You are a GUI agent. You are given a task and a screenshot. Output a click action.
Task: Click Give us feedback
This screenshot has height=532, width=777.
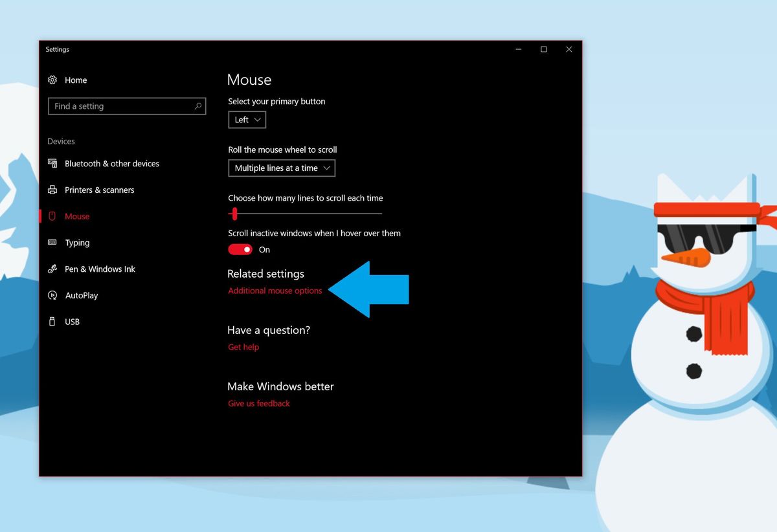click(258, 403)
